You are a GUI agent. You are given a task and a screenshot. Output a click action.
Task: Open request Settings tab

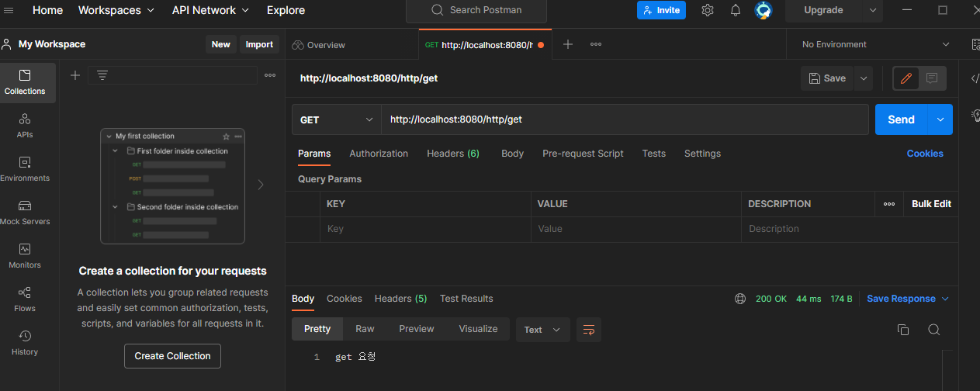pos(702,154)
